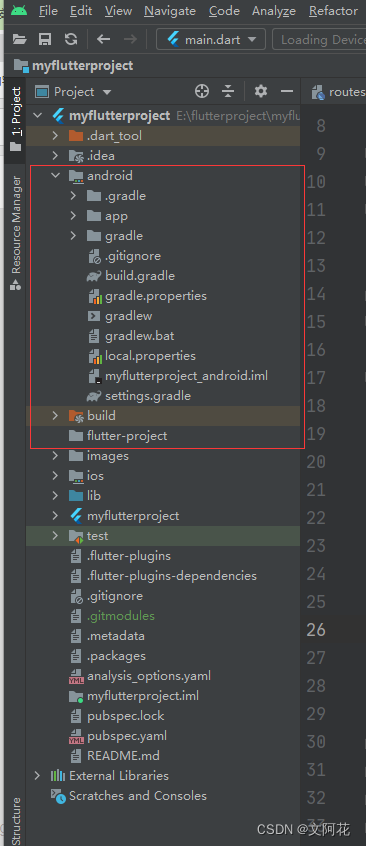The height and width of the screenshot is (846, 366).
Task: Click the Sync/reload toolbar icon
Action: [x=71, y=39]
